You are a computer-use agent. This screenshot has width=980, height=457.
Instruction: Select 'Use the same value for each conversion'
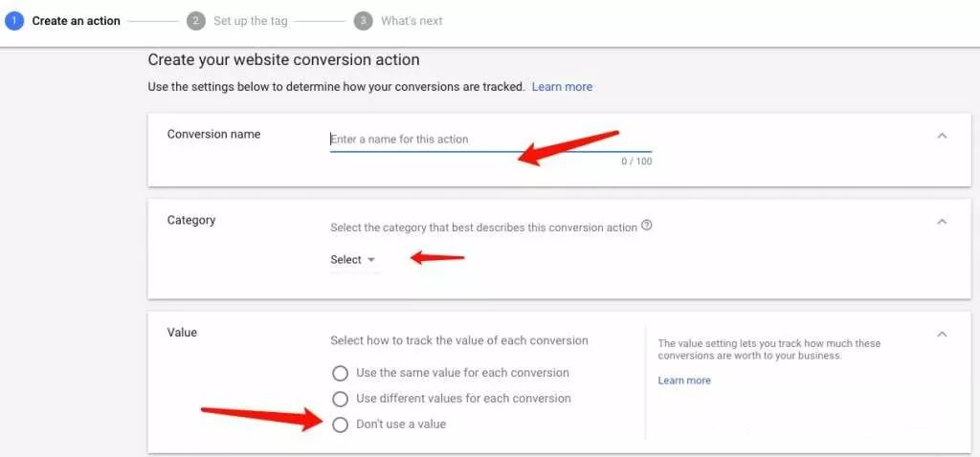point(340,373)
